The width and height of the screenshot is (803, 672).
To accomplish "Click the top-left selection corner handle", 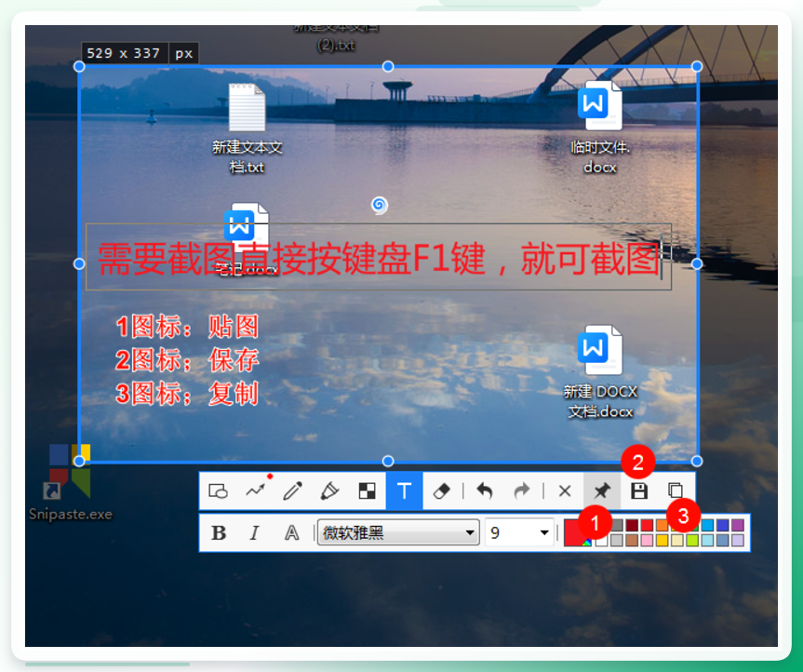I will tap(79, 66).
